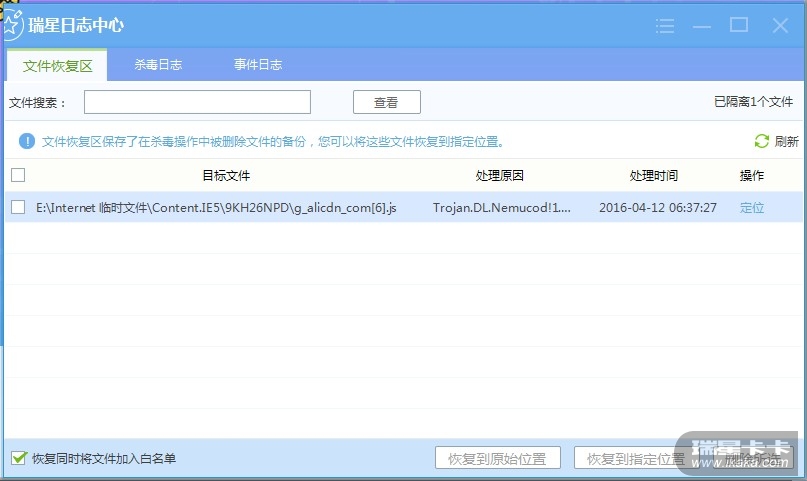Check the g_alicdn_com[6].js row checkbox
Viewport: 807px width, 481px height.
point(18,207)
